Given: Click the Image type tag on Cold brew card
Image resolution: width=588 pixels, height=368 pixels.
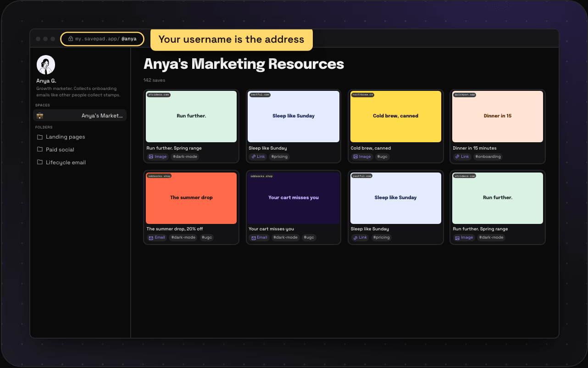Looking at the screenshot, I should click(362, 156).
